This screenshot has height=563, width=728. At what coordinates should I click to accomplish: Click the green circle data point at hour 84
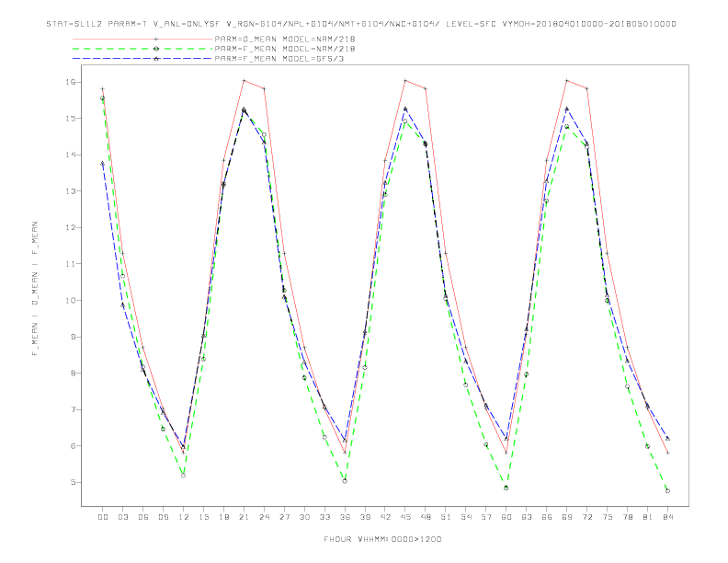667,491
